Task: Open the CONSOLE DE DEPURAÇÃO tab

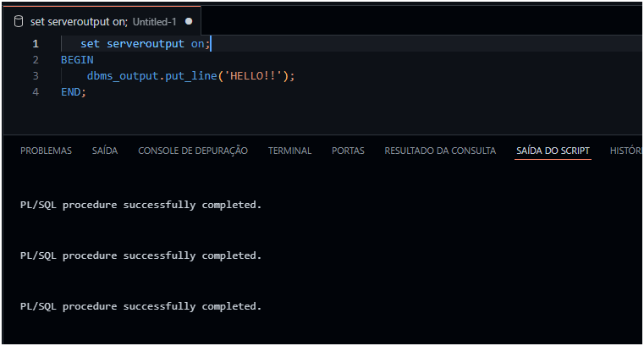Action: pos(193,151)
